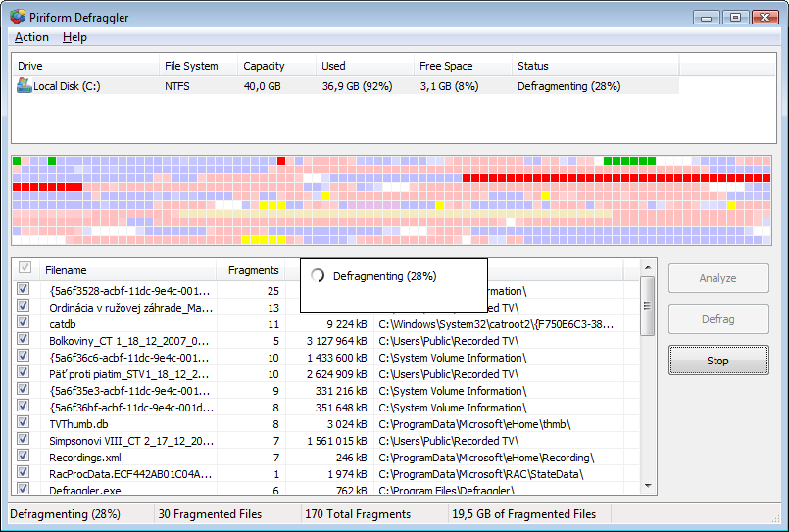This screenshot has width=789, height=532.
Task: Select the Defraggler.exe file name
Action: pyautogui.click(x=85, y=490)
